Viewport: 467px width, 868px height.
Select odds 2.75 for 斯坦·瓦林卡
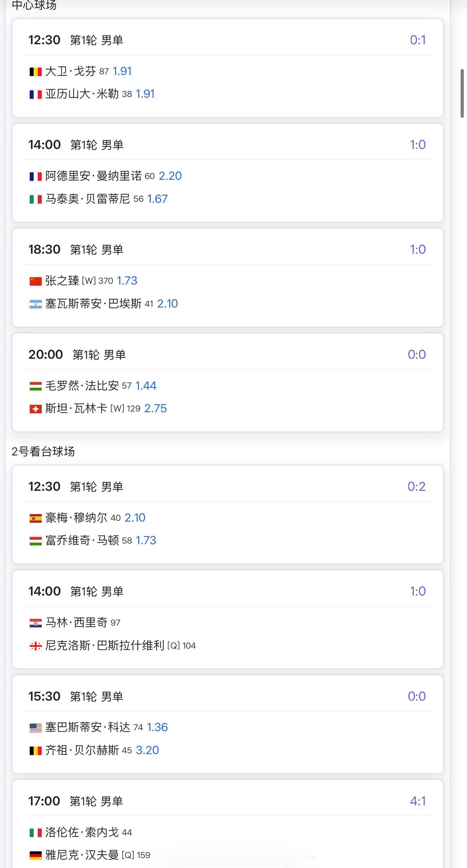point(155,408)
